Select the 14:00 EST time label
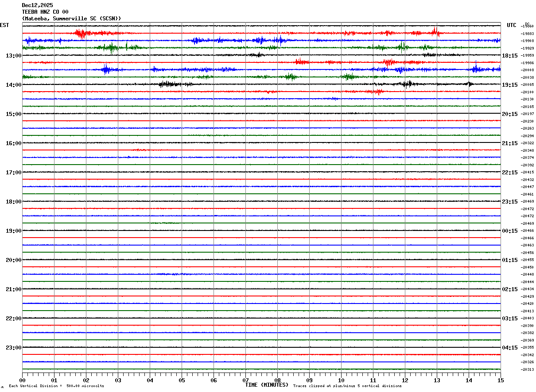Viewport: 536px width, 392px height. [13, 85]
